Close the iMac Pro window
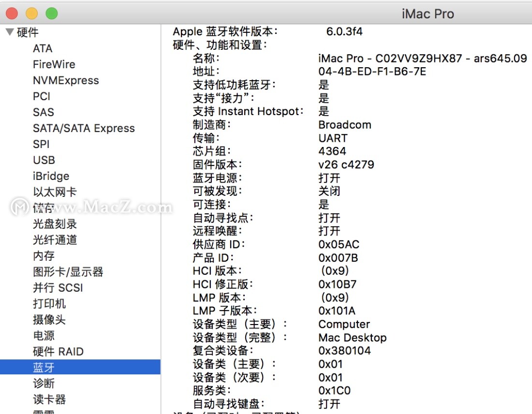Image resolution: width=532 pixels, height=414 pixels. (12, 14)
